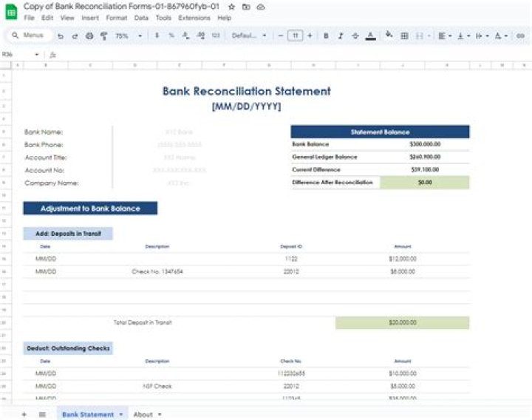Open the Extensions menu
This screenshot has width=532, height=420.
[x=194, y=17]
